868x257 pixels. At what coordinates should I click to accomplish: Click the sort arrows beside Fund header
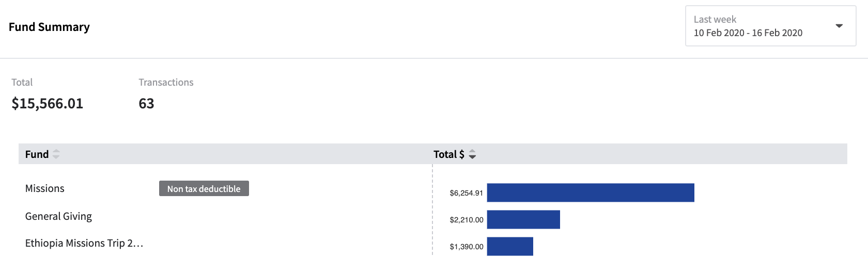click(x=56, y=154)
